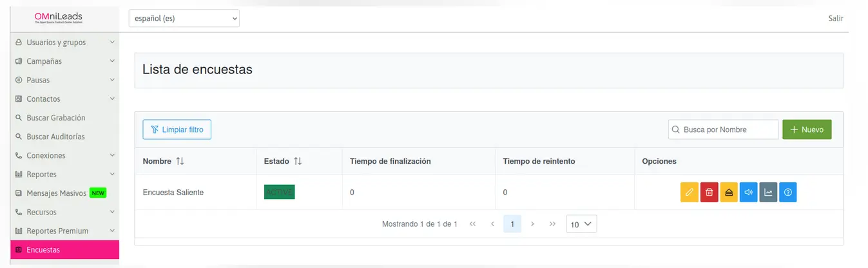Open the gray chart statistics icon
The image size is (868, 268).
pyautogui.click(x=768, y=192)
